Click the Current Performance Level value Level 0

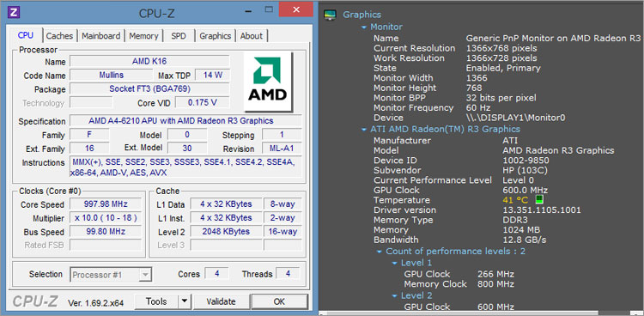pyautogui.click(x=519, y=180)
